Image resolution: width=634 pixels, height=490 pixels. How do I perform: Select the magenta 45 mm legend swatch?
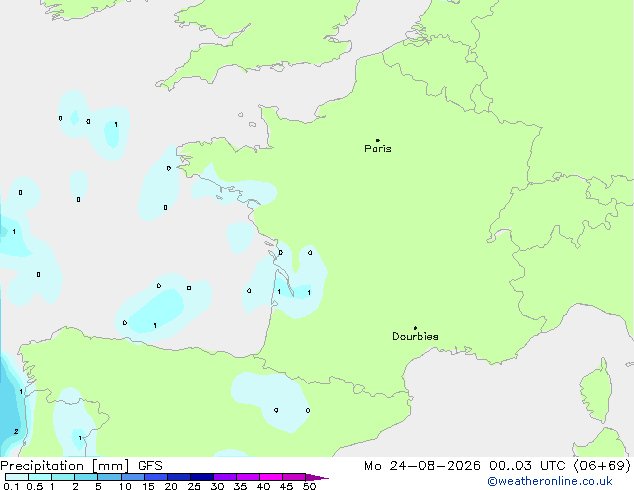point(294,477)
